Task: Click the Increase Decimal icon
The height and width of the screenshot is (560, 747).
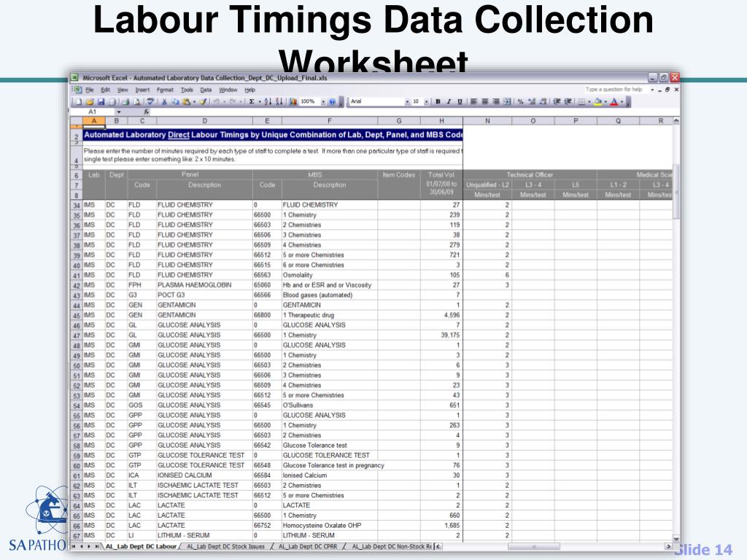Action: [532, 101]
